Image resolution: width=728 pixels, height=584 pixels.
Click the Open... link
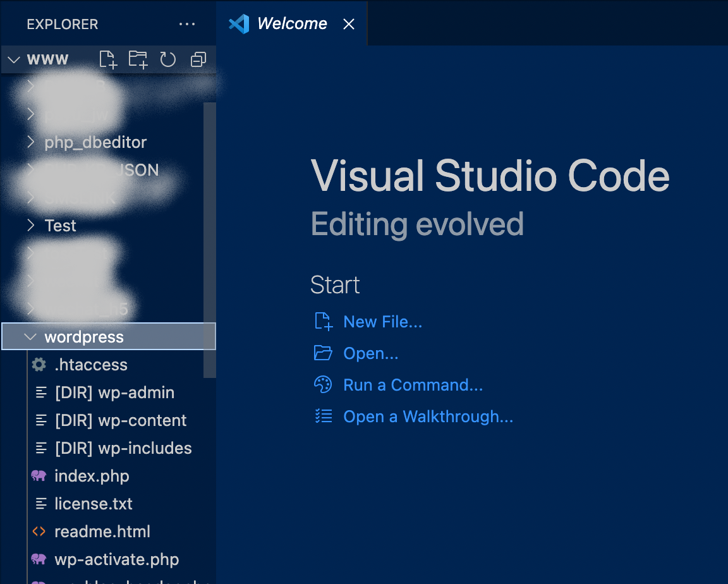point(370,353)
